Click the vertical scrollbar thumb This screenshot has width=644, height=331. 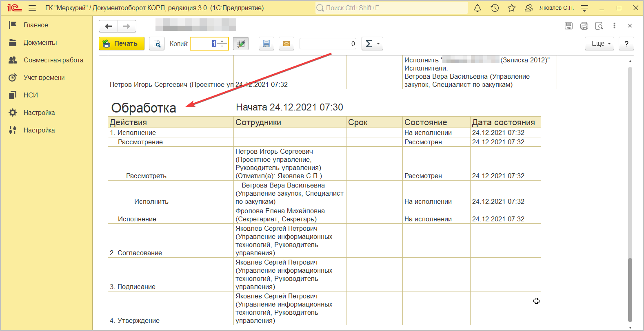coord(630,289)
